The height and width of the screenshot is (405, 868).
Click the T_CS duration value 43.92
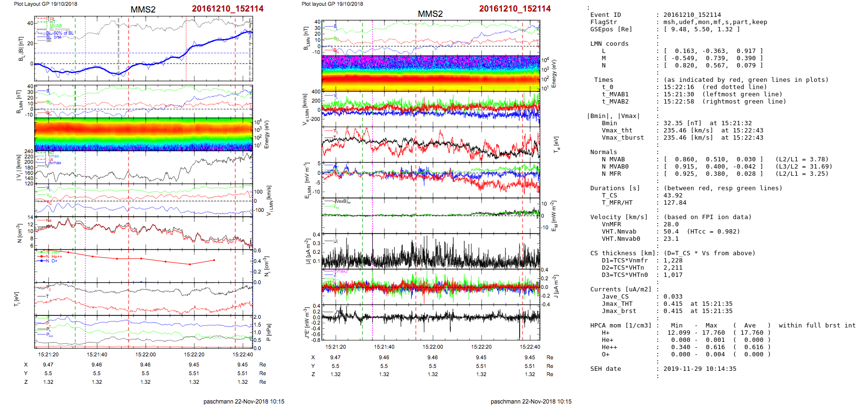[673, 196]
